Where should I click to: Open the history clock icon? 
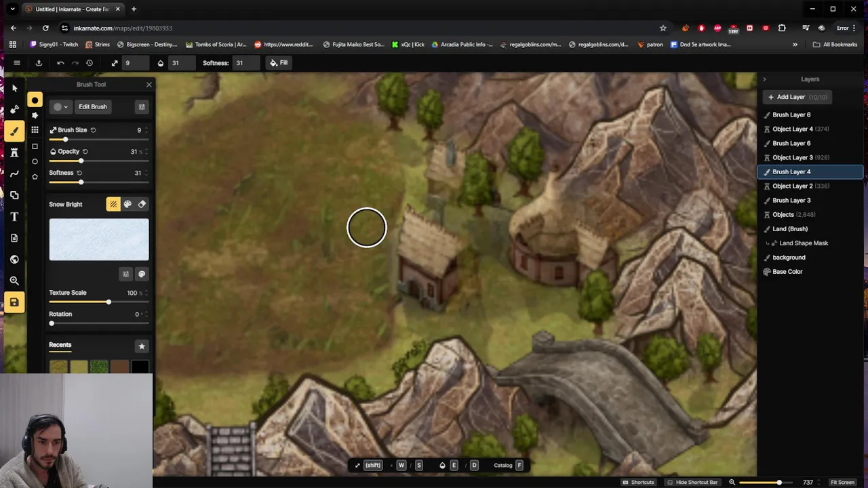[89, 63]
